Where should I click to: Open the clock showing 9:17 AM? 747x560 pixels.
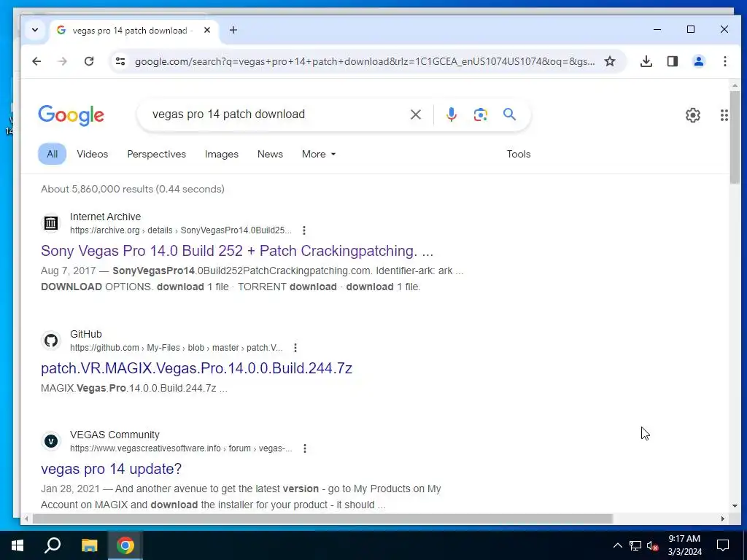684,545
